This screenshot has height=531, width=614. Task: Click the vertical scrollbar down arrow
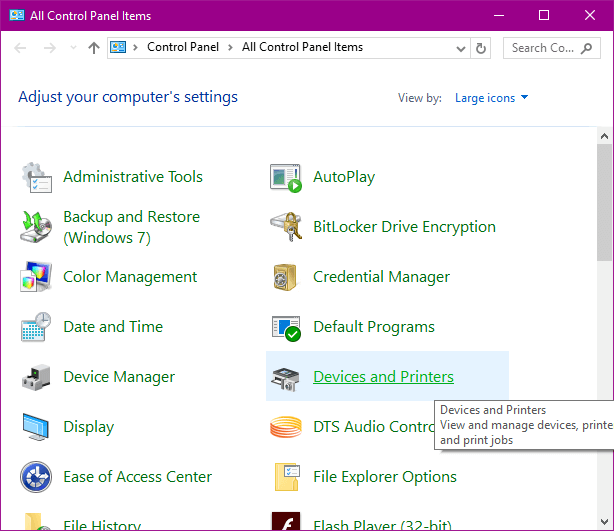tap(604, 521)
